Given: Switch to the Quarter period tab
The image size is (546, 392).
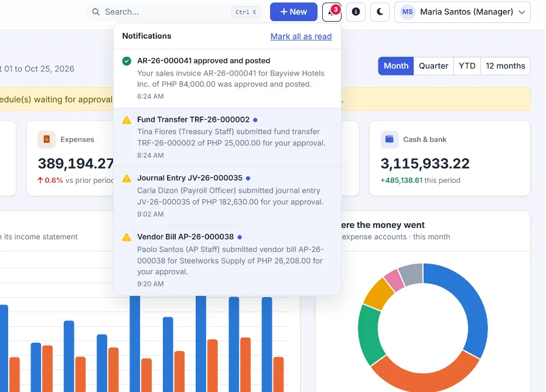Looking at the screenshot, I should click(434, 66).
